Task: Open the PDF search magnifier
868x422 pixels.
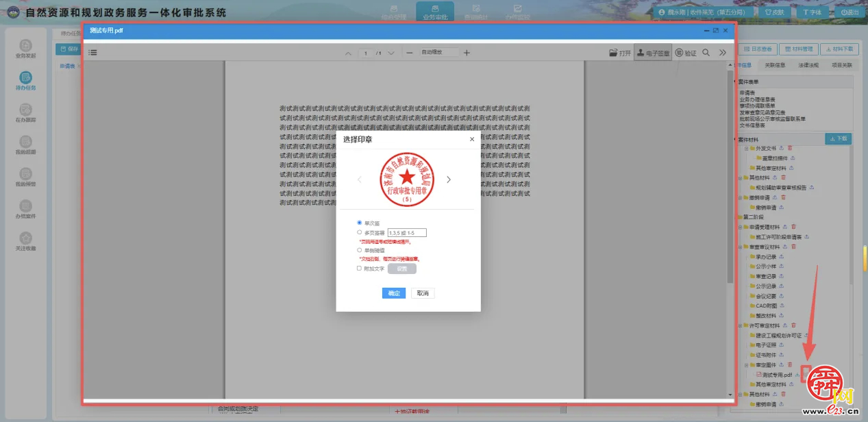Action: coord(706,53)
